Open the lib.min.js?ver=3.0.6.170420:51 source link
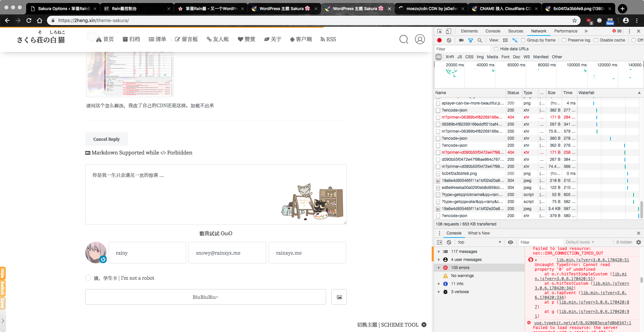The image size is (644, 332). coord(593,260)
